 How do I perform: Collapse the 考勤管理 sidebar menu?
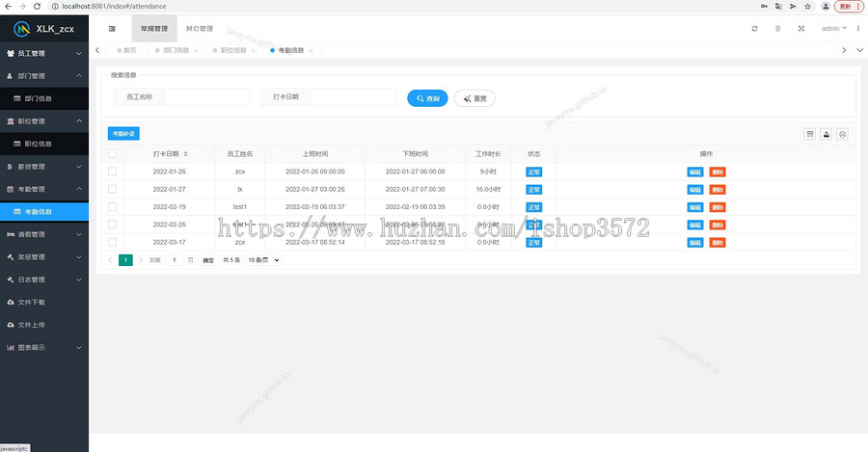click(44, 189)
